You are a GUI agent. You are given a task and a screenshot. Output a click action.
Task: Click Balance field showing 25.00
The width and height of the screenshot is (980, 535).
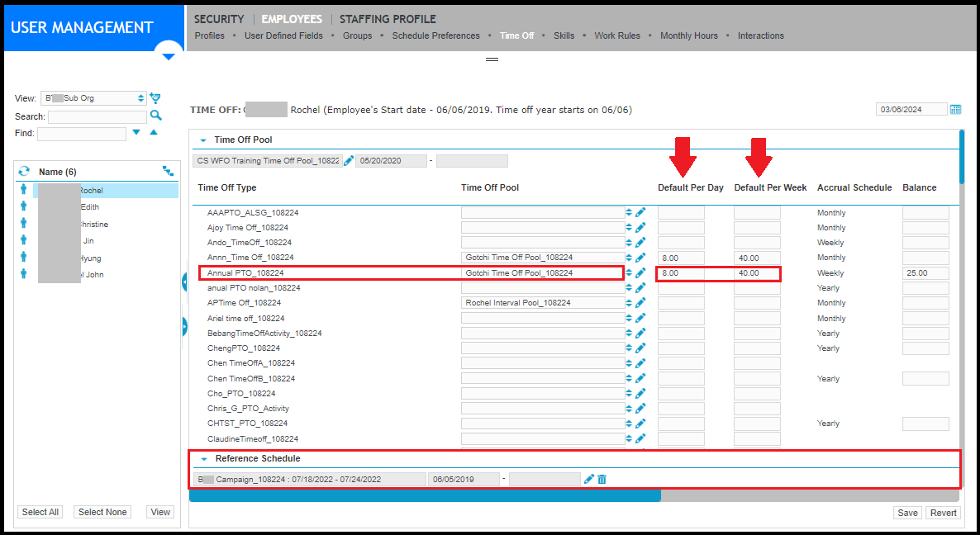(x=925, y=273)
